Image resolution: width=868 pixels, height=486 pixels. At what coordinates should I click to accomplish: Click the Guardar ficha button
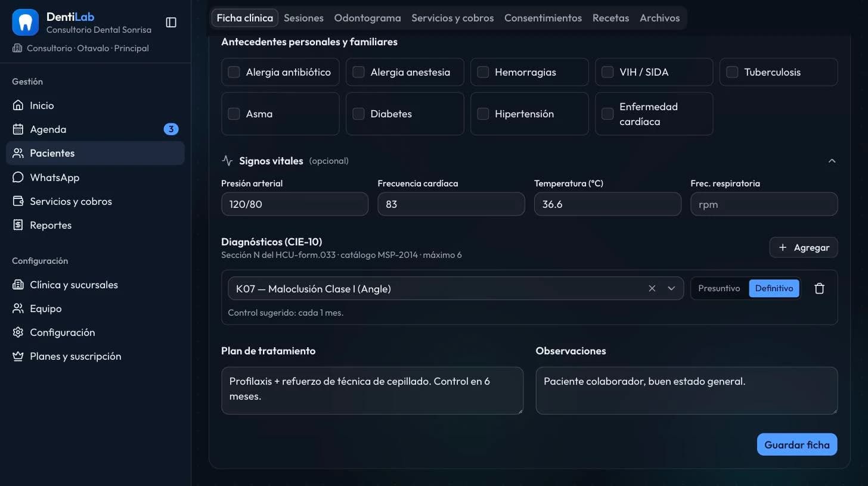[x=797, y=444]
